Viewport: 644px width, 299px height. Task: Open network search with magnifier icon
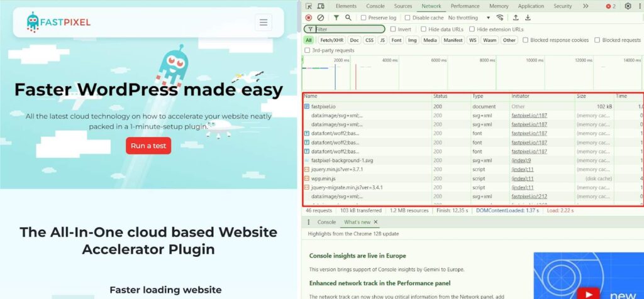348,18
